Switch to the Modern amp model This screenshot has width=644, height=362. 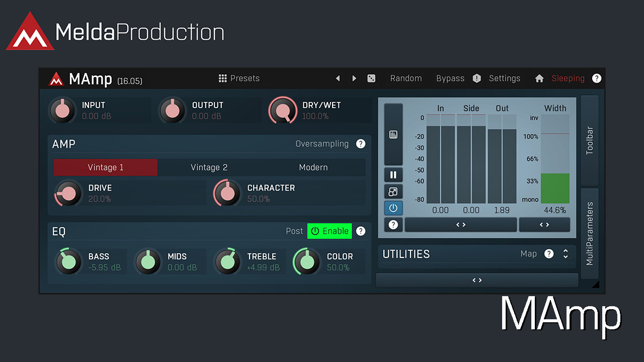pyautogui.click(x=313, y=167)
